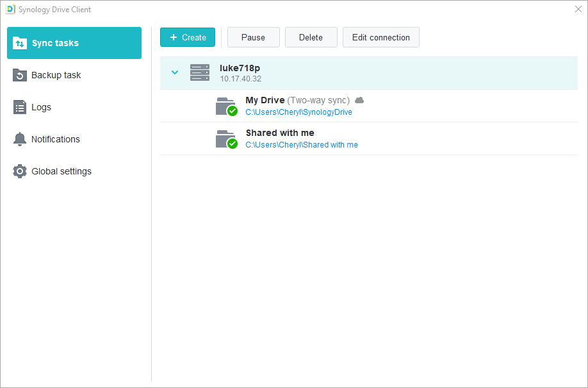Open Global settings with the gear icon
588x388 pixels.
19,171
